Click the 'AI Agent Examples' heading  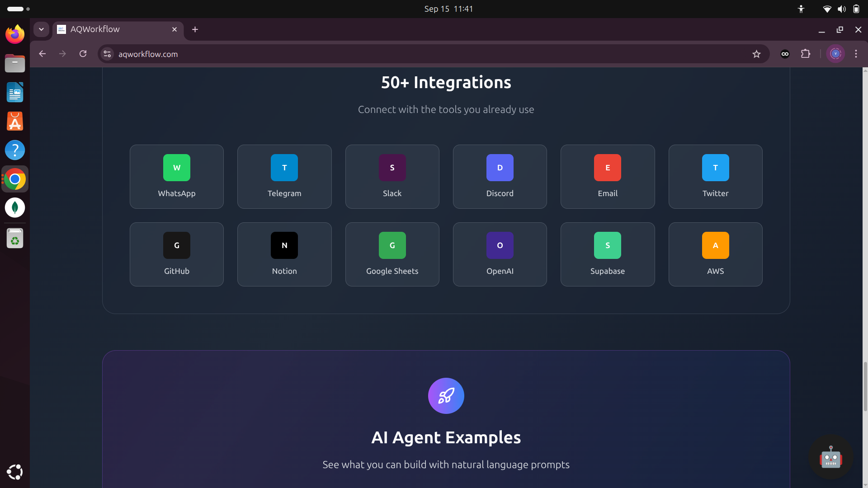[x=446, y=437]
